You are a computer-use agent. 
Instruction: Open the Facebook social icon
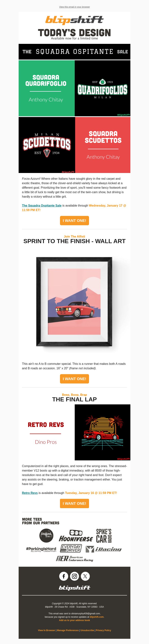pos(64,576)
